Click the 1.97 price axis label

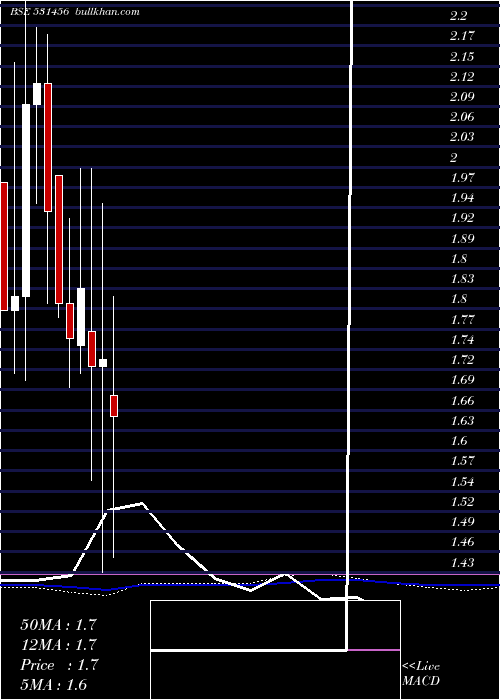point(462,178)
